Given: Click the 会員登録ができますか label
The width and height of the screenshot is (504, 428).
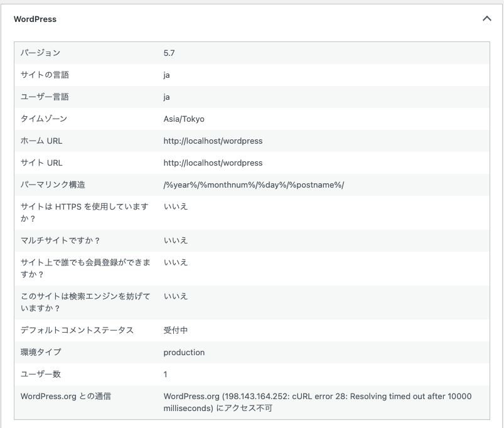Looking at the screenshot, I should [85, 269].
